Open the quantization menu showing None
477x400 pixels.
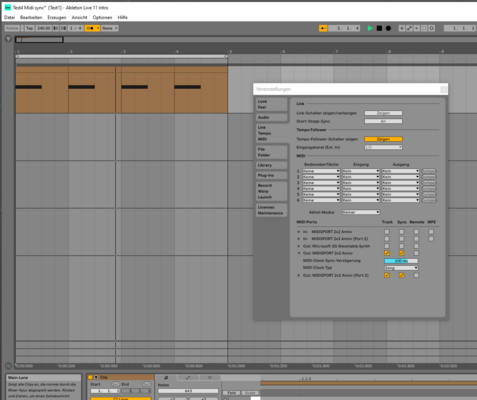click(110, 28)
